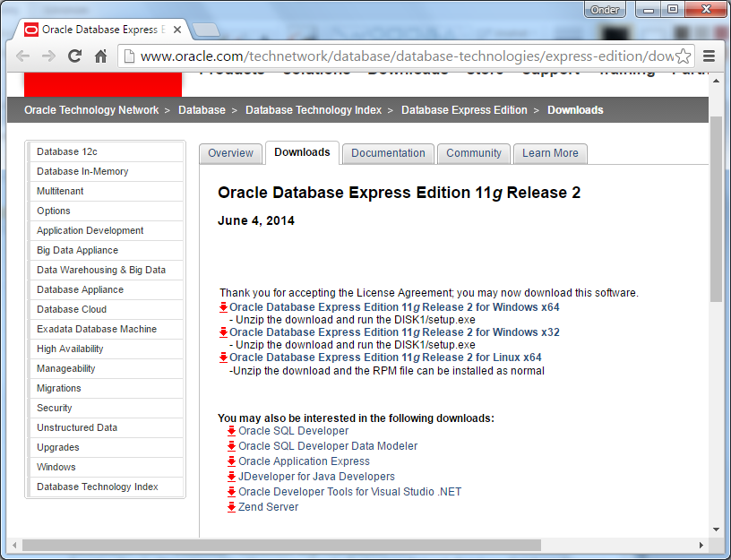This screenshot has height=560, width=731.
Task: Switch to the Learn More tab
Action: click(x=550, y=153)
